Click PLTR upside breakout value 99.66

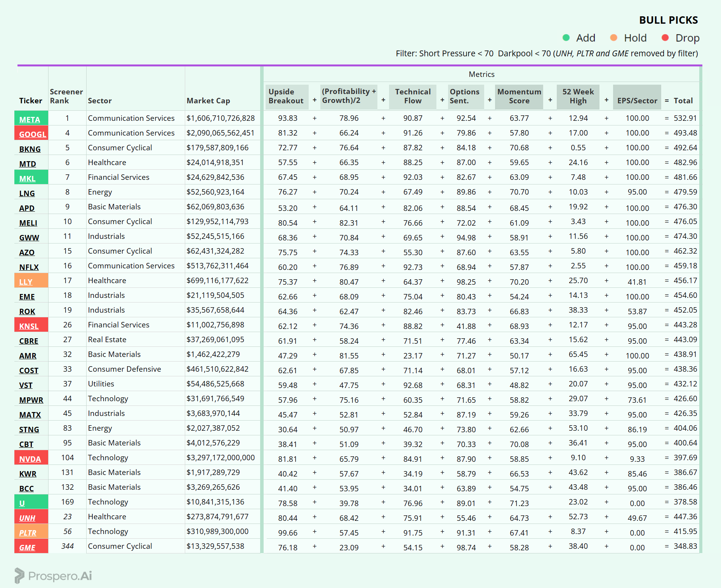[288, 533]
